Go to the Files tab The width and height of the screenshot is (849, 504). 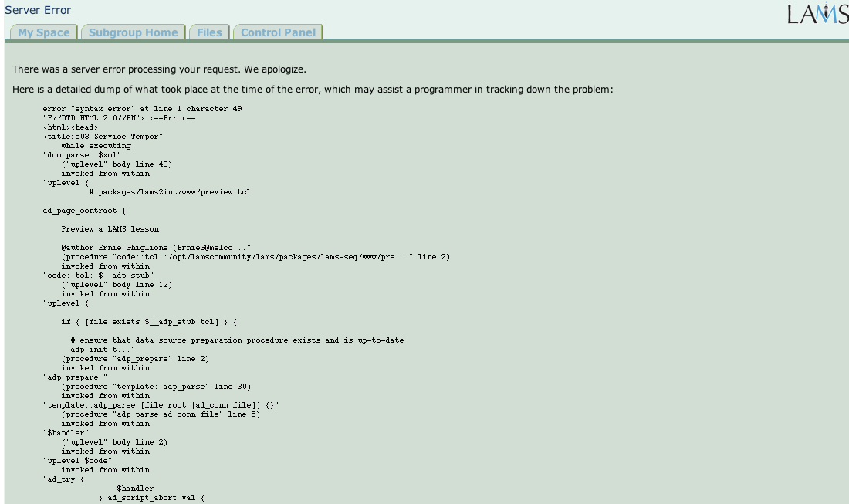coord(209,32)
